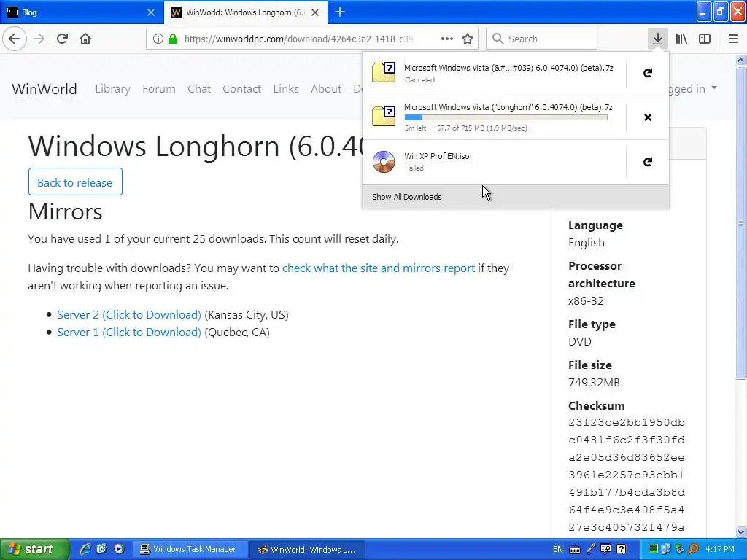Click the Longhorn download progress bar

click(506, 117)
